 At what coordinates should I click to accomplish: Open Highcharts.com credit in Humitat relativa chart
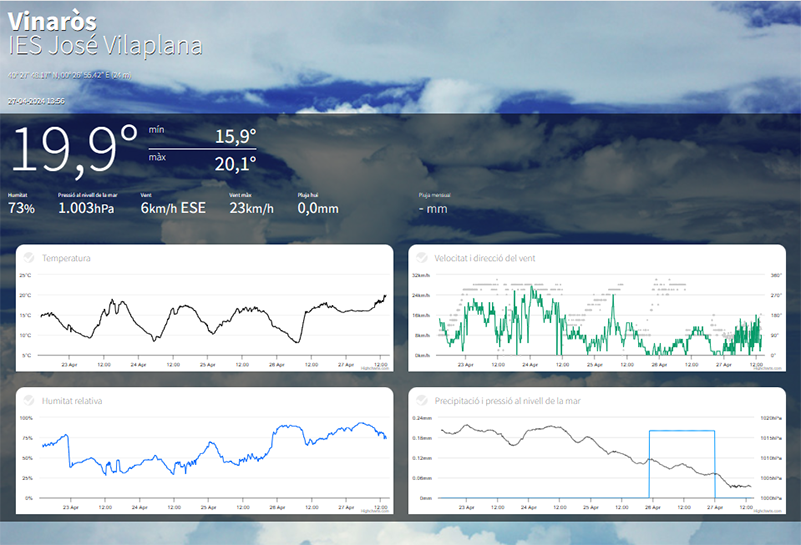(376, 510)
